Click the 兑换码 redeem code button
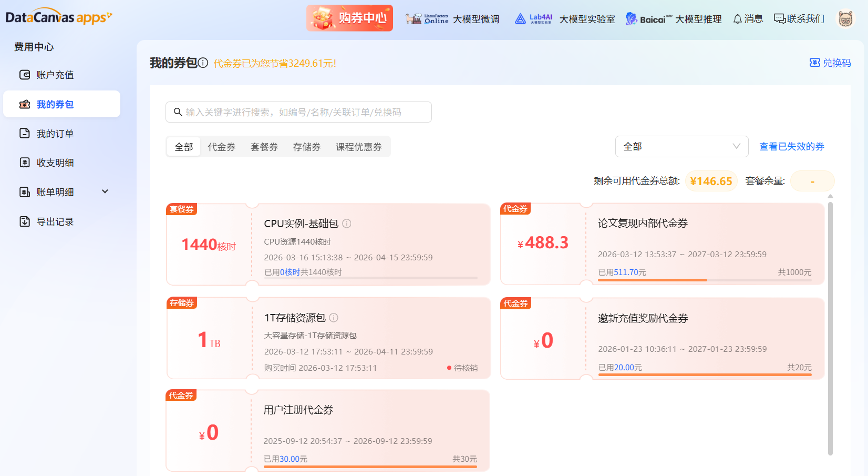The image size is (868, 476). click(x=829, y=63)
